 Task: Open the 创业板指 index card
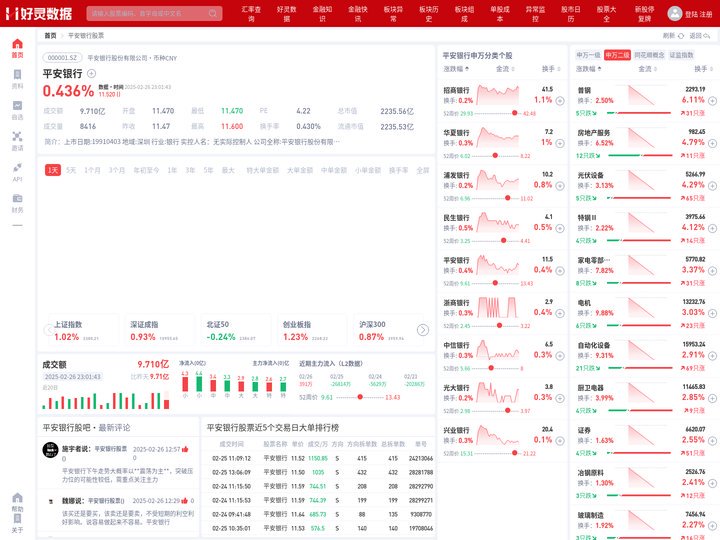(x=313, y=330)
